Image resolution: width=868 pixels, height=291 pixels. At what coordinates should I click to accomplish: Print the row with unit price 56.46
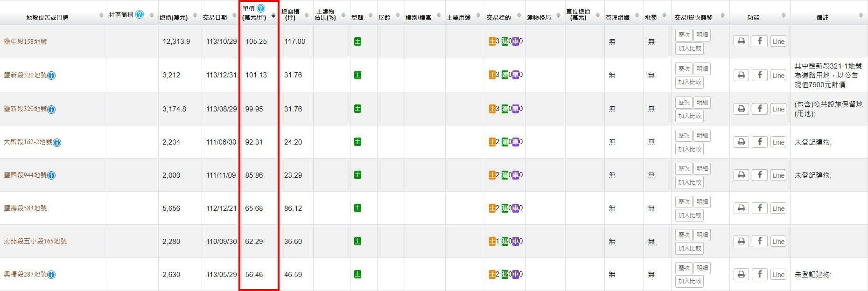741,275
